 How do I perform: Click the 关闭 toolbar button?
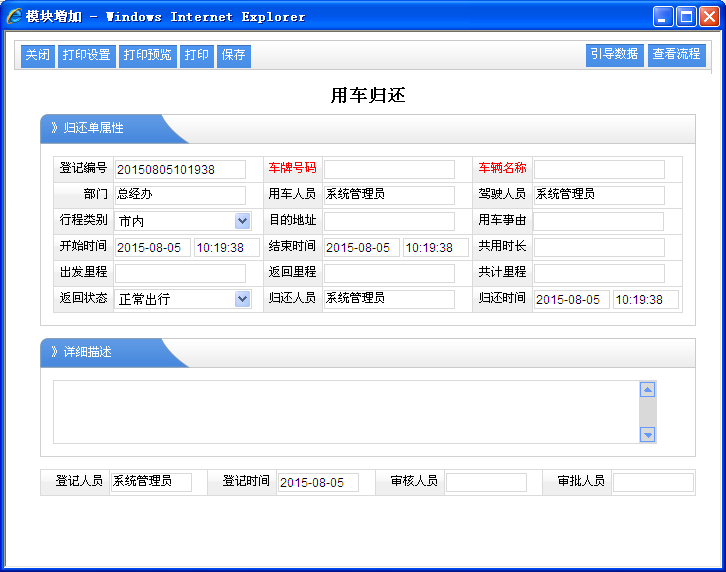38,56
